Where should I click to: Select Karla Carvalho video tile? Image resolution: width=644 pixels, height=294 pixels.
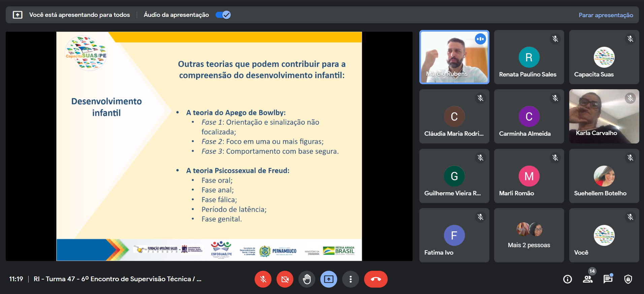pos(604,116)
